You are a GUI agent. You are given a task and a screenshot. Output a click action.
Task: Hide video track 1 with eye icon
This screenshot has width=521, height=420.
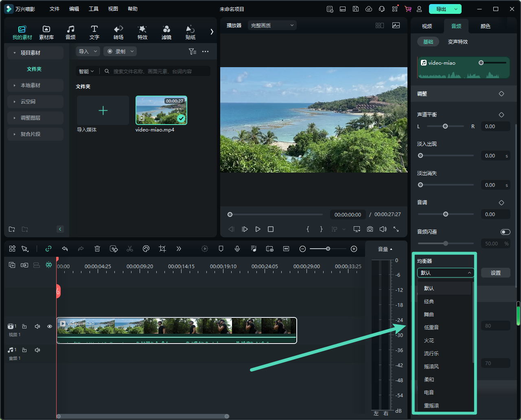click(x=50, y=326)
